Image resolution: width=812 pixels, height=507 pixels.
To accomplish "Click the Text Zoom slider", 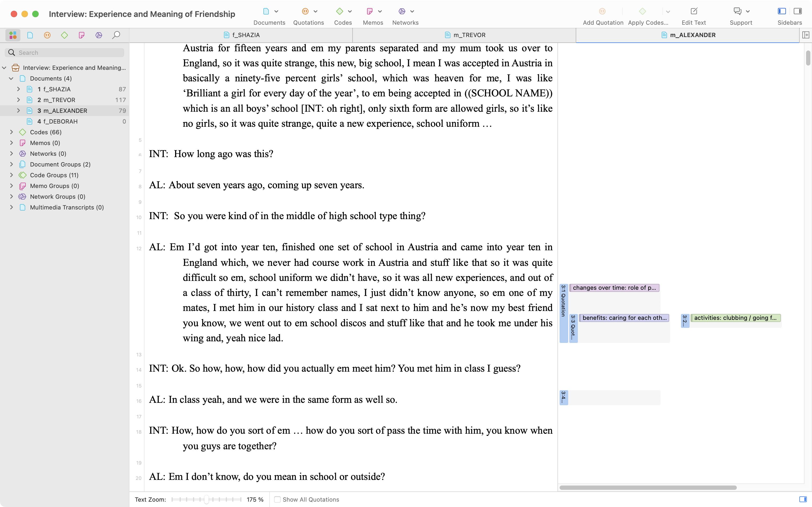I will (x=206, y=499).
